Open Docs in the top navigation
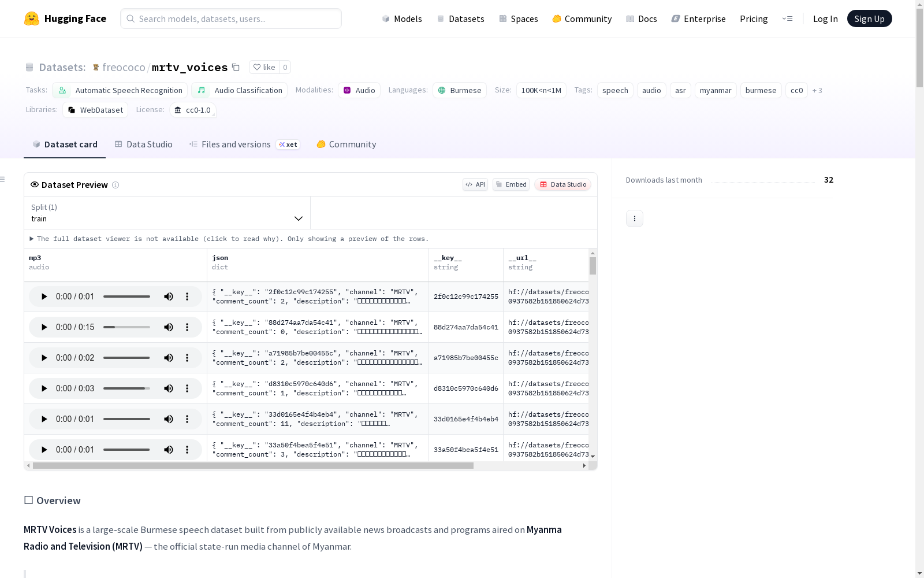Image resolution: width=924 pixels, height=578 pixels. point(642,18)
